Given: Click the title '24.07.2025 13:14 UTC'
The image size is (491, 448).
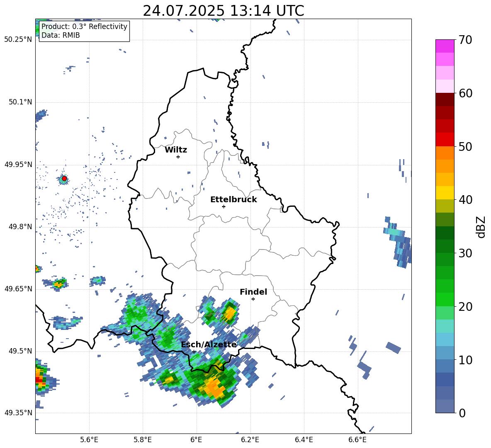Looking at the screenshot, I should (x=223, y=11).
